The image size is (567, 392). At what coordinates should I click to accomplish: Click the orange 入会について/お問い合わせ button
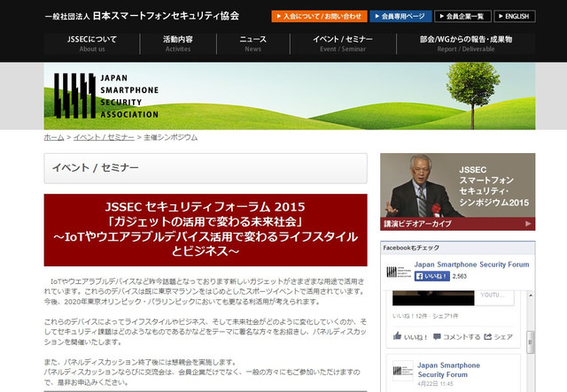[x=319, y=16]
